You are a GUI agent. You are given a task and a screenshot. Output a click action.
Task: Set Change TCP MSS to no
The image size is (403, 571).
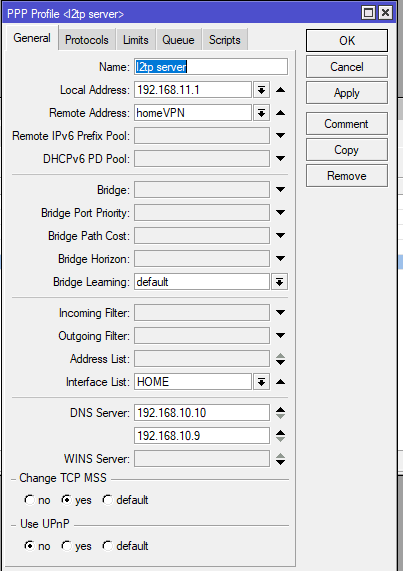(37, 500)
